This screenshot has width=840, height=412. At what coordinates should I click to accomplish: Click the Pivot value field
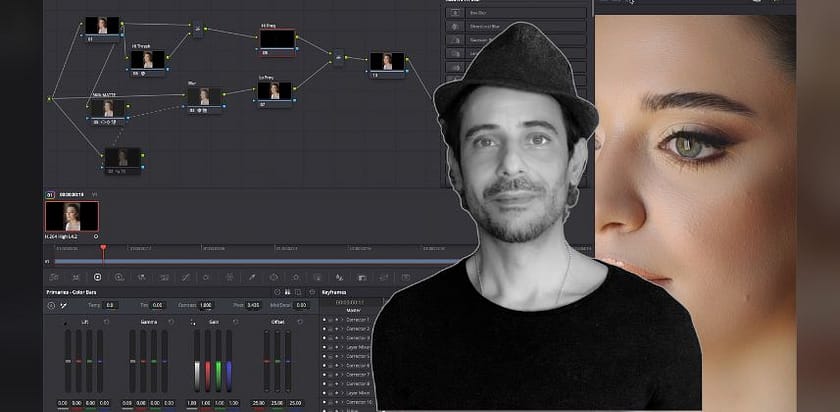(253, 305)
